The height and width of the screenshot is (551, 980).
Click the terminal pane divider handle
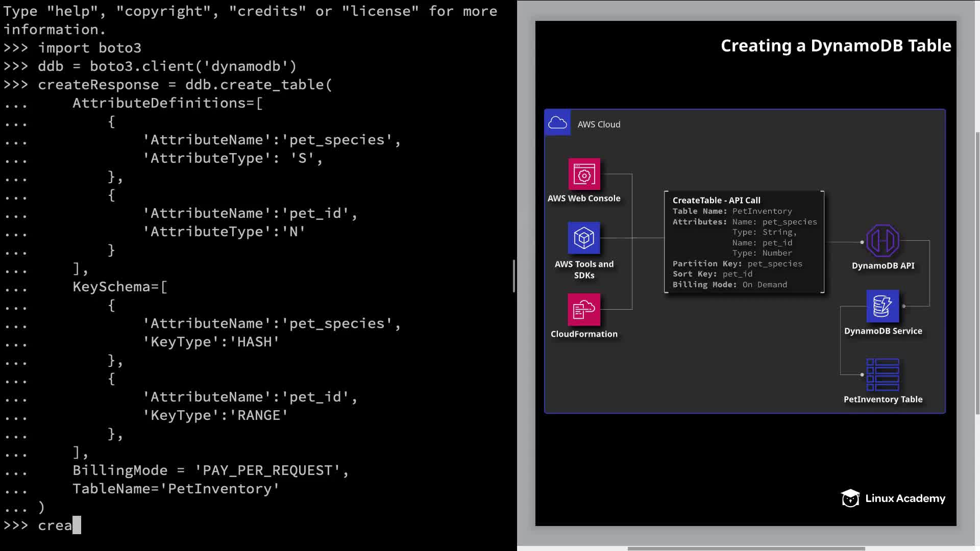point(513,276)
